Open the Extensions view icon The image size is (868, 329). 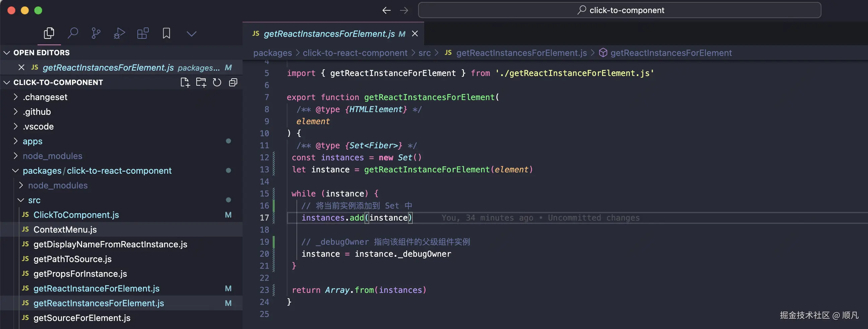click(143, 33)
